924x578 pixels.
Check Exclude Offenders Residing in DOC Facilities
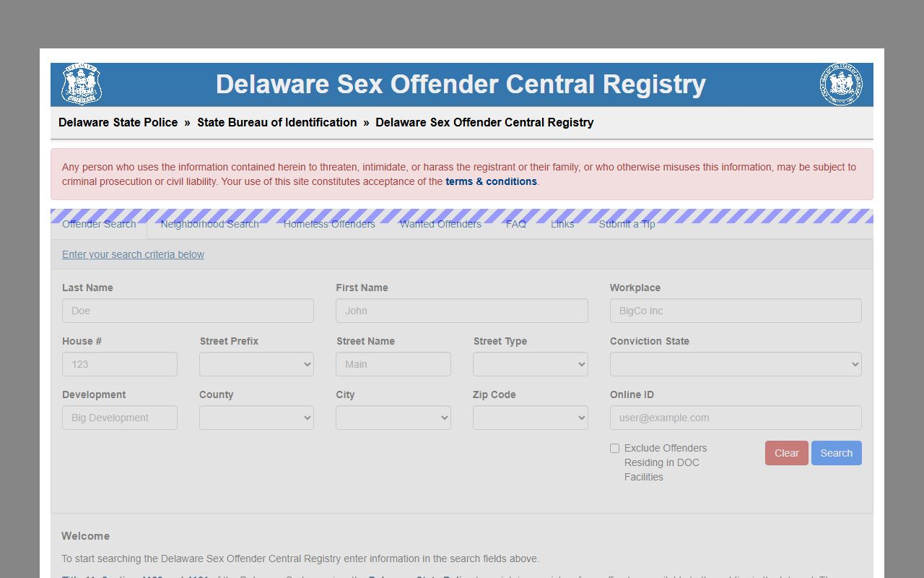pos(615,449)
